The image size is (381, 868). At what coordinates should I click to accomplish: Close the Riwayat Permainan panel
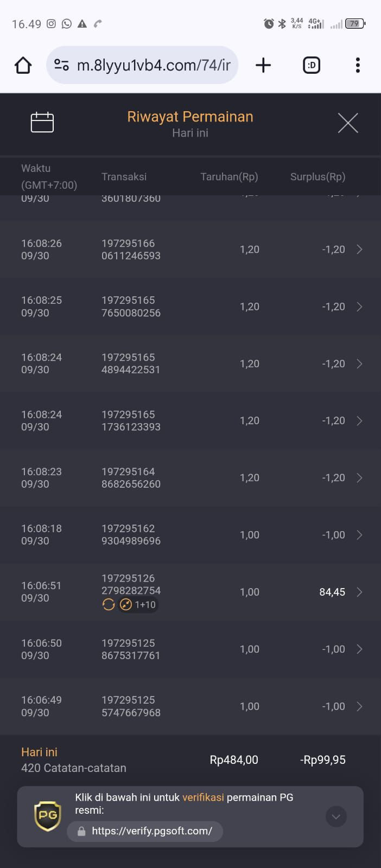(x=348, y=123)
